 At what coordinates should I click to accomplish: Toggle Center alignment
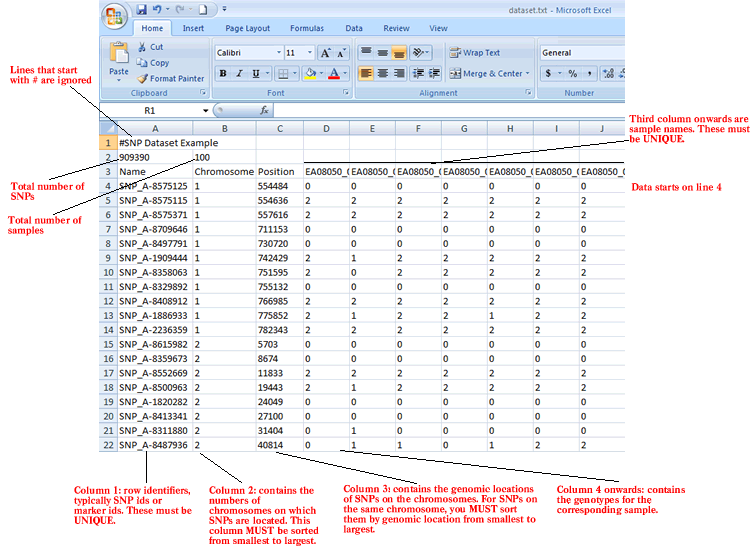point(383,74)
